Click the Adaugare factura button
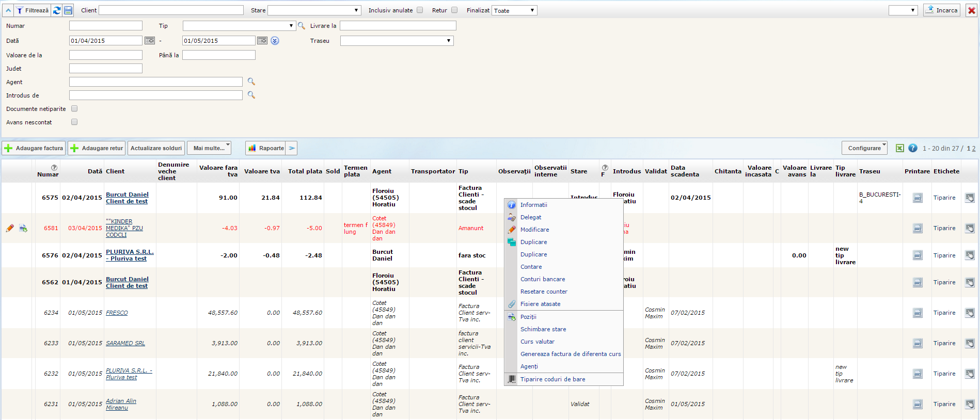The height and width of the screenshot is (420, 980). point(34,148)
